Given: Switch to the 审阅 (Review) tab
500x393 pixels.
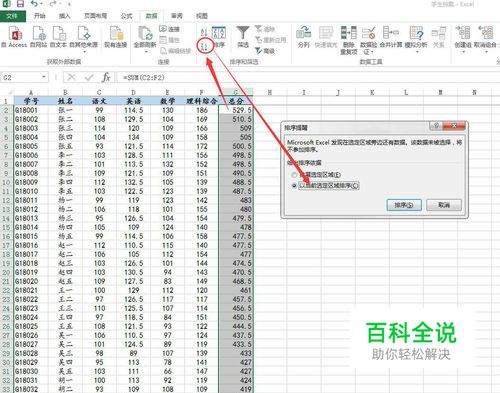Looking at the screenshot, I should [x=177, y=16].
